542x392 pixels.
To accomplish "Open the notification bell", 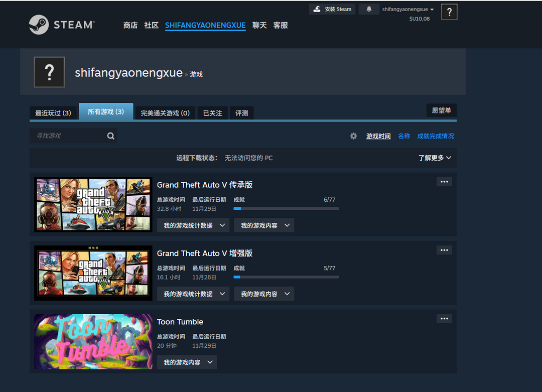I will point(369,9).
